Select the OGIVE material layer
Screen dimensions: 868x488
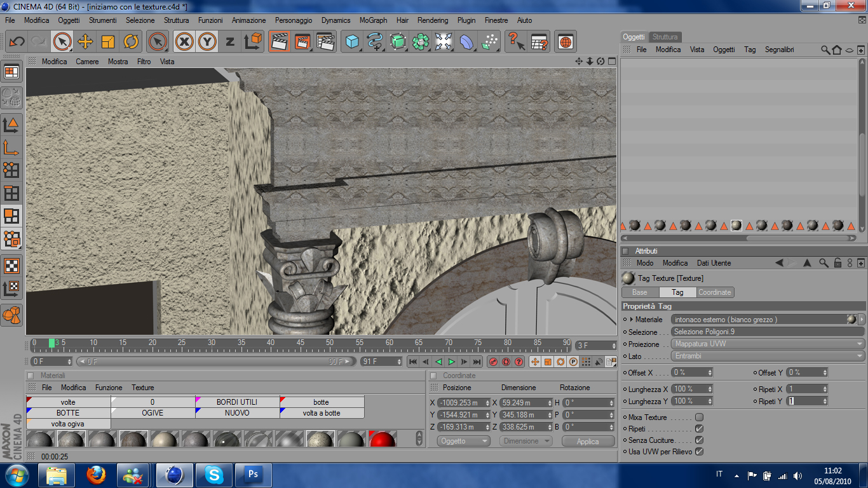click(153, 413)
